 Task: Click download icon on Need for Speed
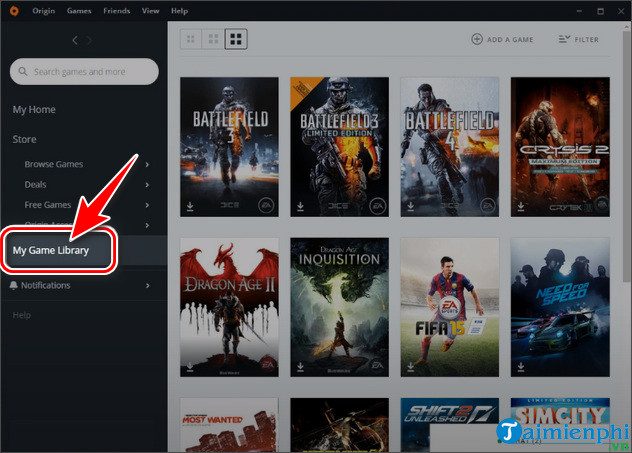521,367
